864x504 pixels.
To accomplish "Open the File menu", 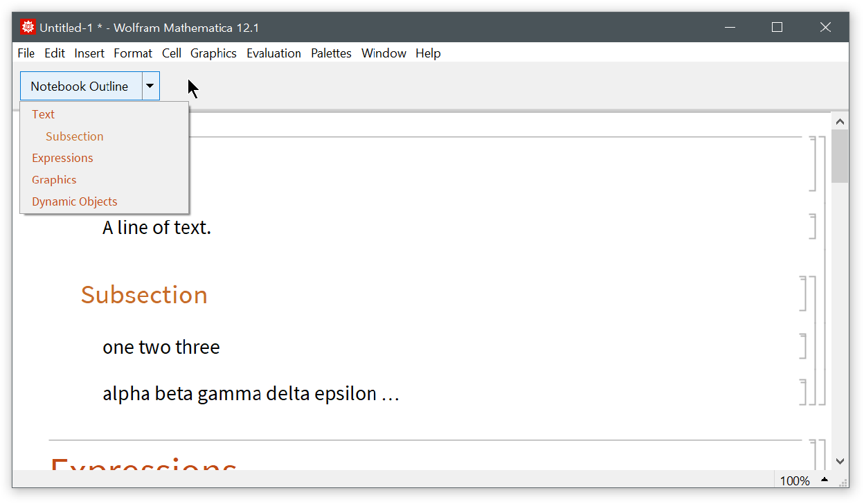I will pyautogui.click(x=26, y=53).
